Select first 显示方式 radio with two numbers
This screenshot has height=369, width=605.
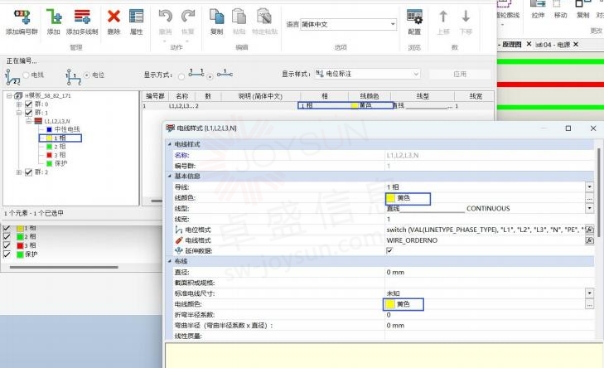(x=181, y=77)
